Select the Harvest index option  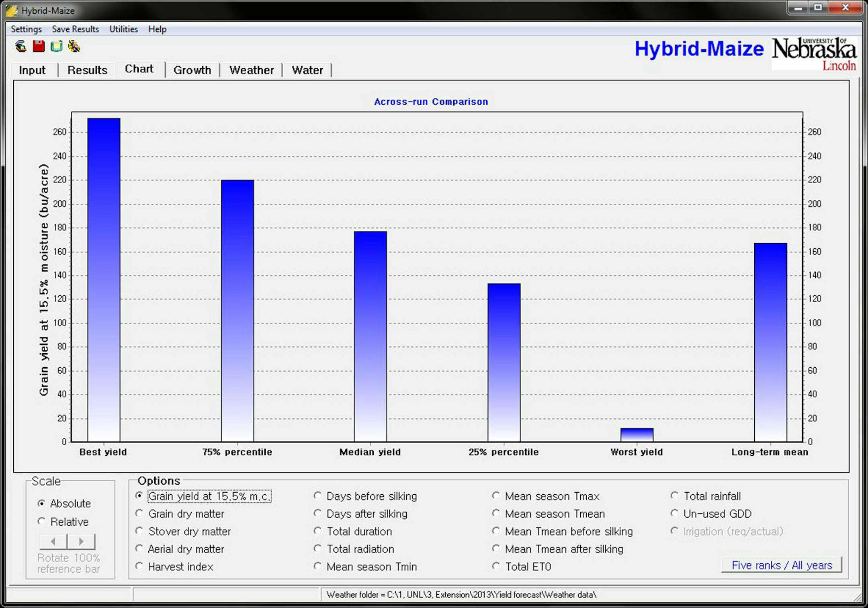(x=174, y=567)
